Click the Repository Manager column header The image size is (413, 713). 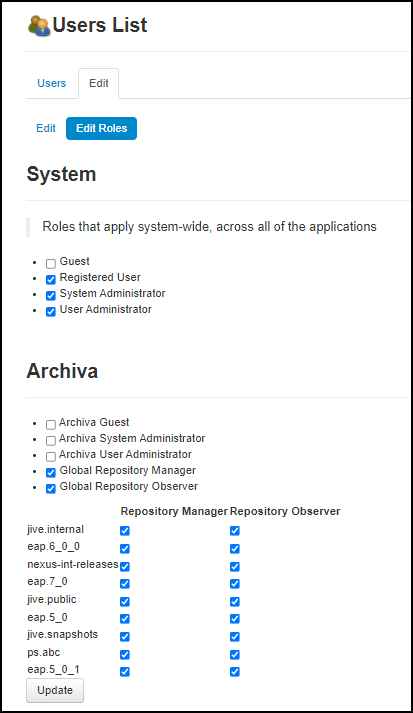click(x=174, y=512)
